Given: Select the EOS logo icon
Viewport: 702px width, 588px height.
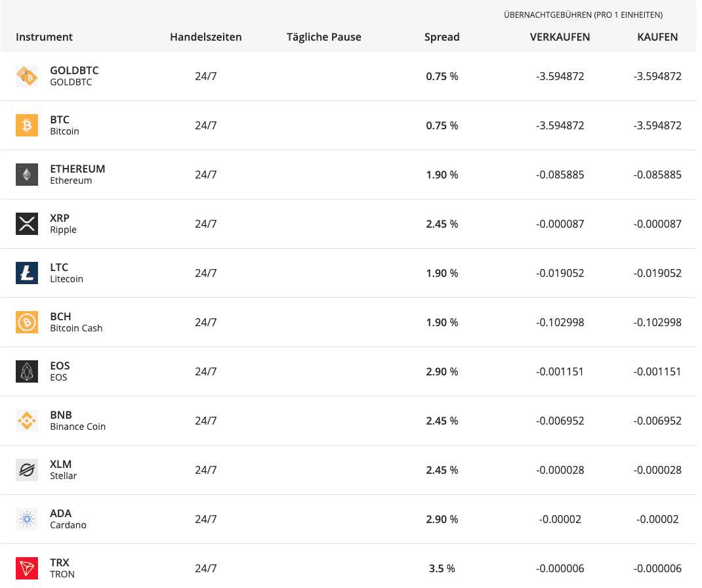Looking at the screenshot, I should pyautogui.click(x=27, y=371).
